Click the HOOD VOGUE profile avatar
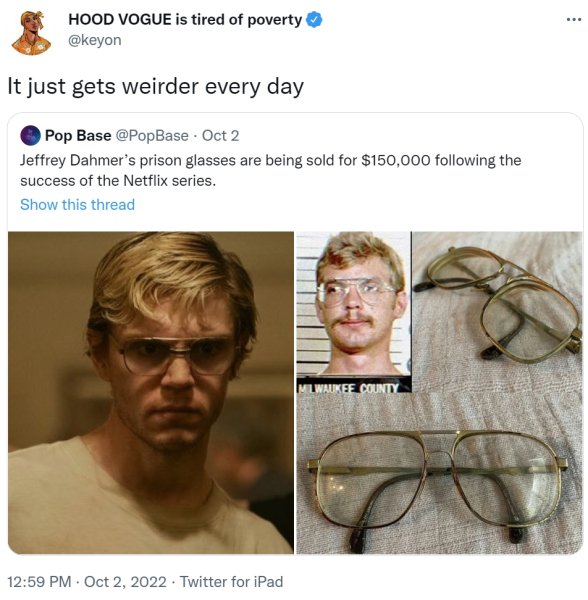 (31, 33)
